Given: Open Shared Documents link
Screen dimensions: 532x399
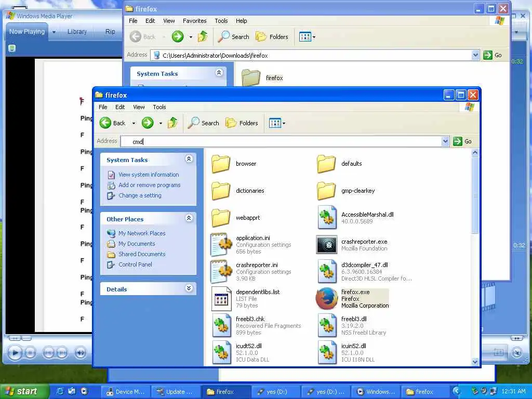Looking at the screenshot, I should click(x=142, y=254).
